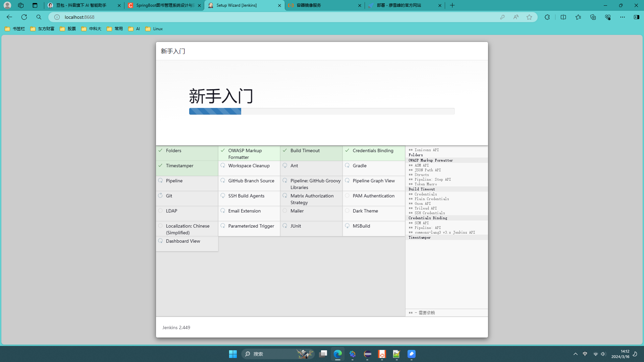644x362 pixels.
Task: Click the back navigation arrow
Action: coord(9,17)
